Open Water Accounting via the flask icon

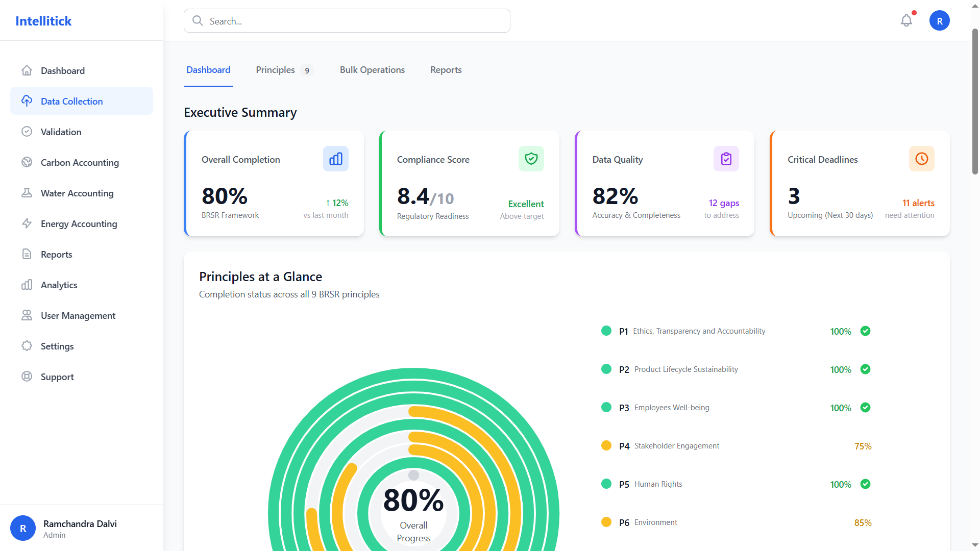pyautogui.click(x=27, y=193)
